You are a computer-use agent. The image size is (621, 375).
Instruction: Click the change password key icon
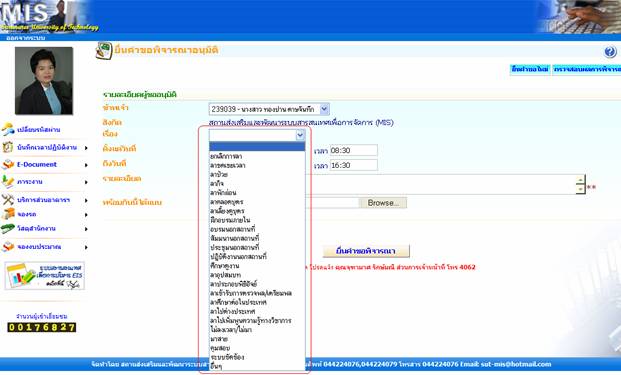(x=8, y=129)
